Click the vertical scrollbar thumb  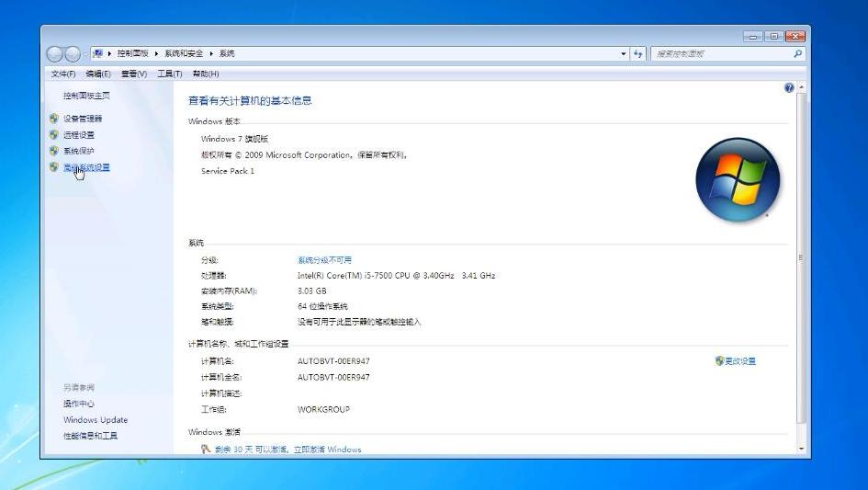[801, 257]
